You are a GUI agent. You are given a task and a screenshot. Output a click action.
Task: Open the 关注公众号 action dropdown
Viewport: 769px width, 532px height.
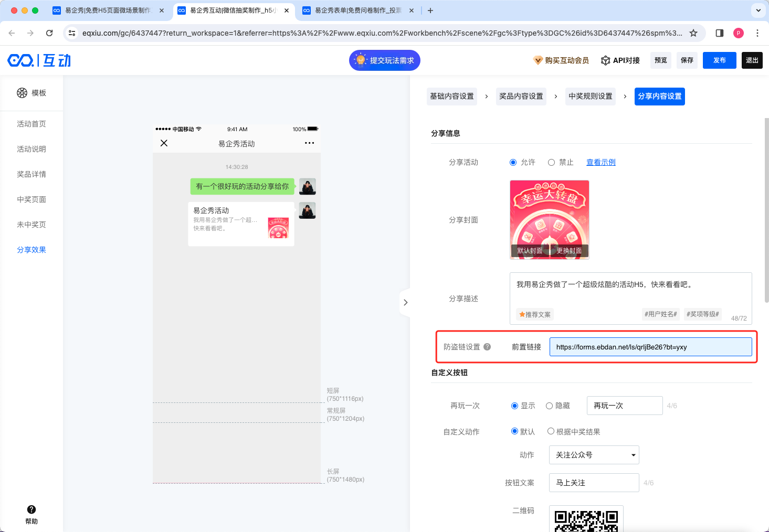tap(594, 455)
